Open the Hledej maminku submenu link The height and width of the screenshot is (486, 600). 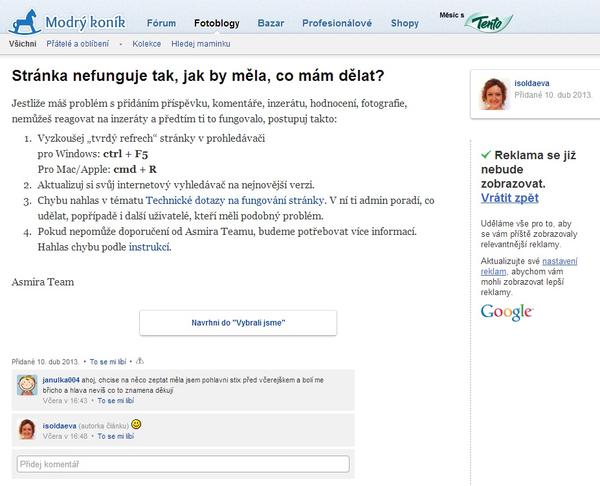tap(202, 45)
